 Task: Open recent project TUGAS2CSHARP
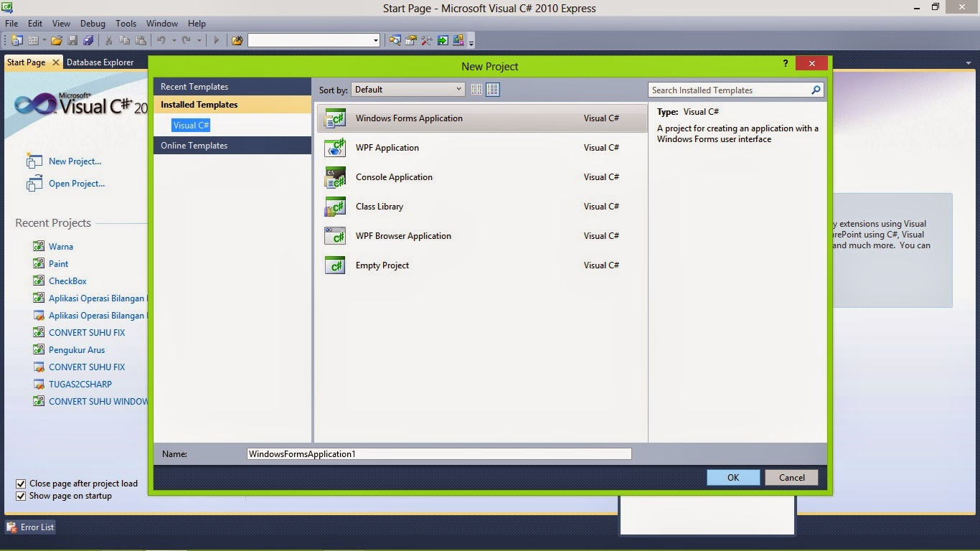coord(80,384)
